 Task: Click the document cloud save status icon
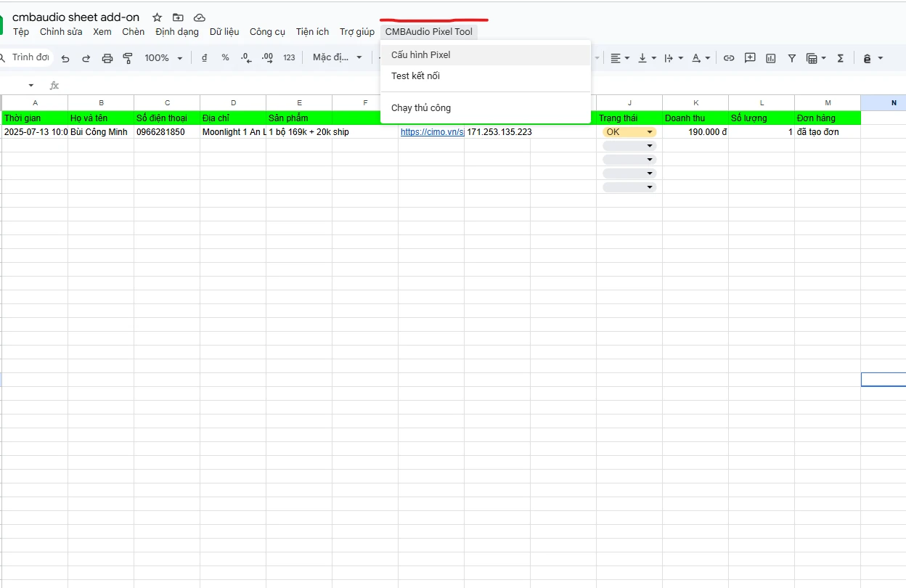click(199, 17)
